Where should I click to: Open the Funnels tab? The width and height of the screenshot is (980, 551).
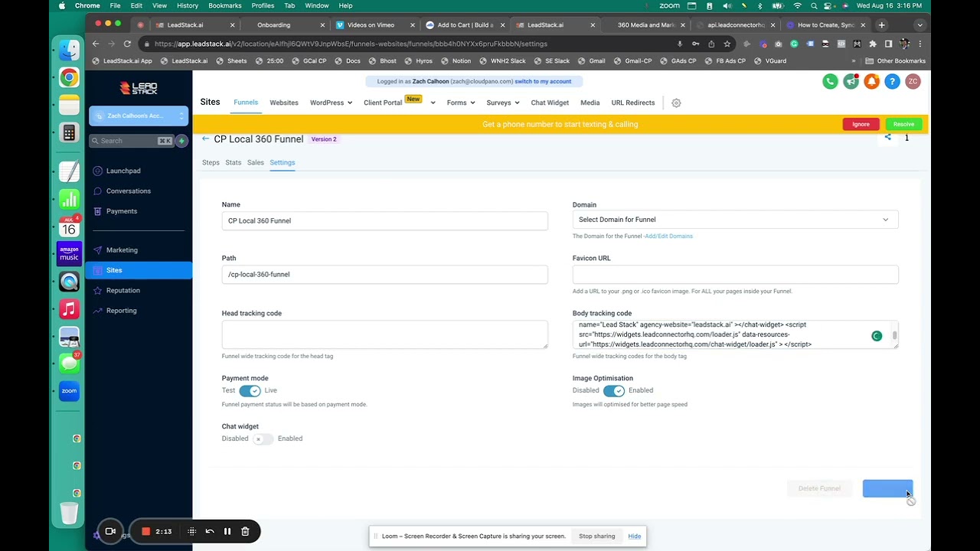(x=246, y=102)
